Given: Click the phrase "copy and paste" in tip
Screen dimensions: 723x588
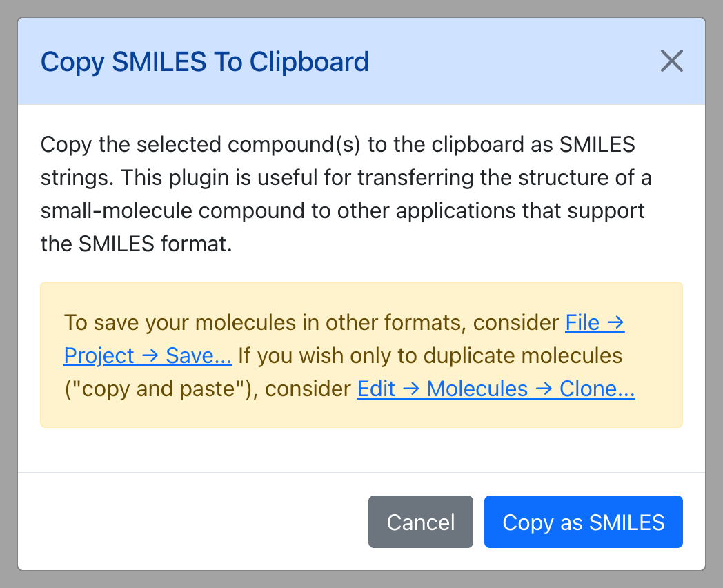Looking at the screenshot, I should tap(161, 390).
